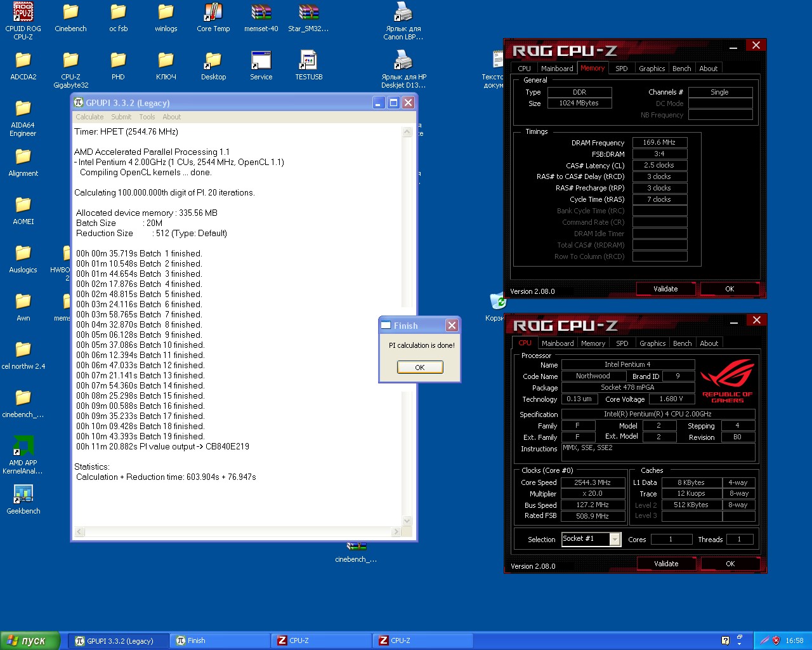Switch to Mainboard tab in upper CPU-Z
Screen dimensions: 812x650
pyautogui.click(x=557, y=69)
